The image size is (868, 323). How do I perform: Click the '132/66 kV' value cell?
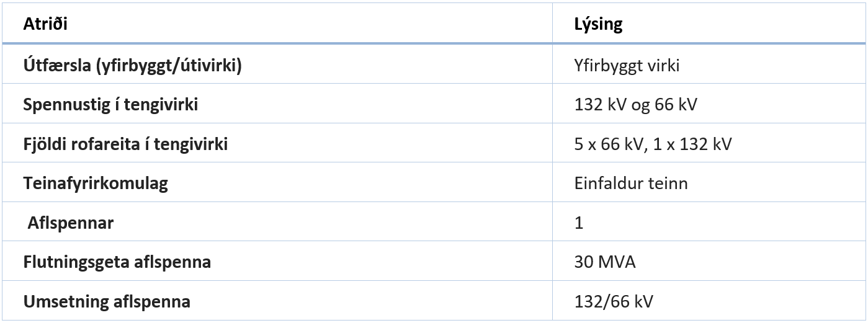coord(614,302)
